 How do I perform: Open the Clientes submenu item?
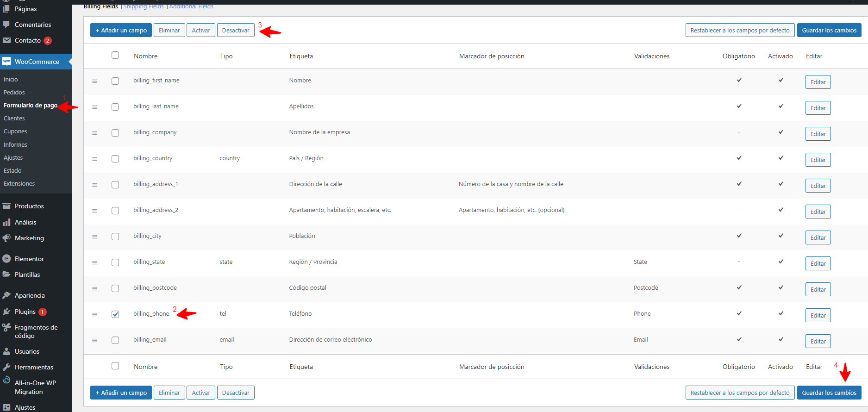pos(14,118)
